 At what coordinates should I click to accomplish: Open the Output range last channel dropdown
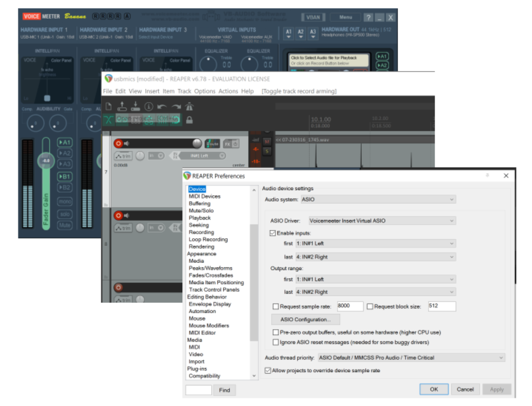[x=376, y=292]
